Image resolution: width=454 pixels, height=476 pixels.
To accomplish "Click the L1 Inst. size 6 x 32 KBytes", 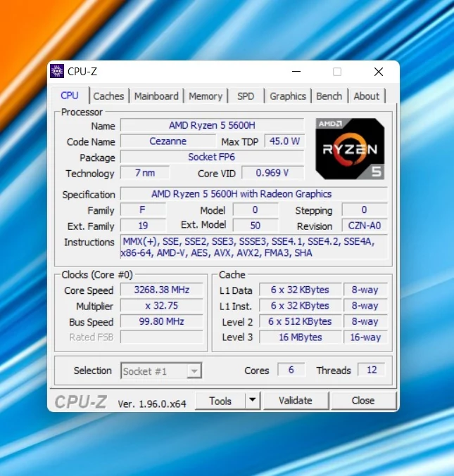I will pyautogui.click(x=301, y=306).
